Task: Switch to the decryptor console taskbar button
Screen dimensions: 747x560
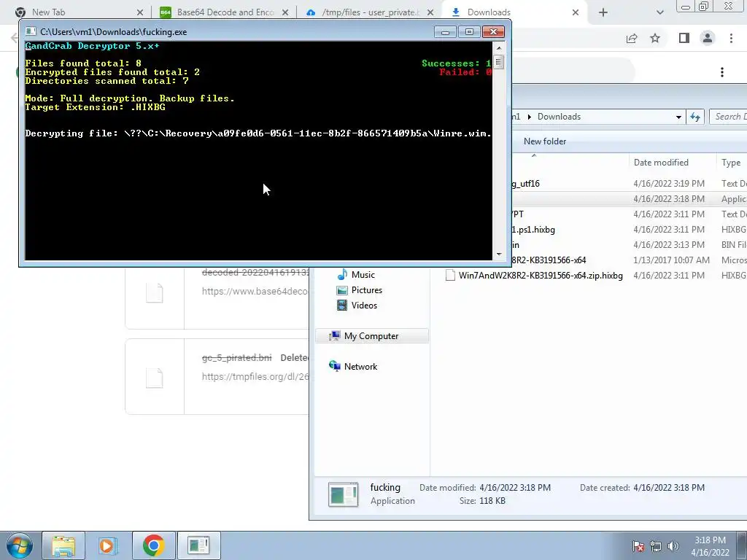Action: [x=198, y=545]
